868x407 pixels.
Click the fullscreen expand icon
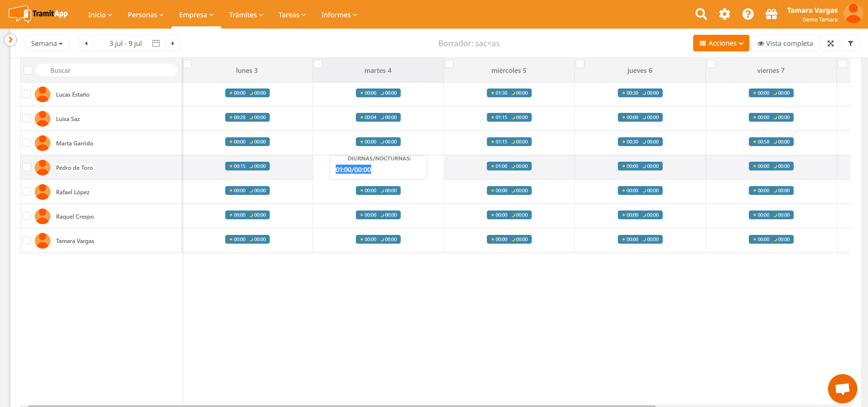click(x=830, y=44)
